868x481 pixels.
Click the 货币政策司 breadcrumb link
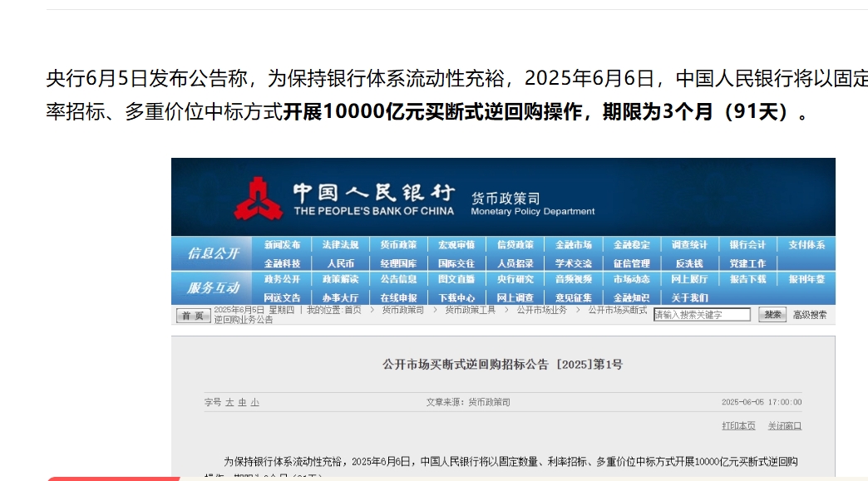pyautogui.click(x=403, y=310)
